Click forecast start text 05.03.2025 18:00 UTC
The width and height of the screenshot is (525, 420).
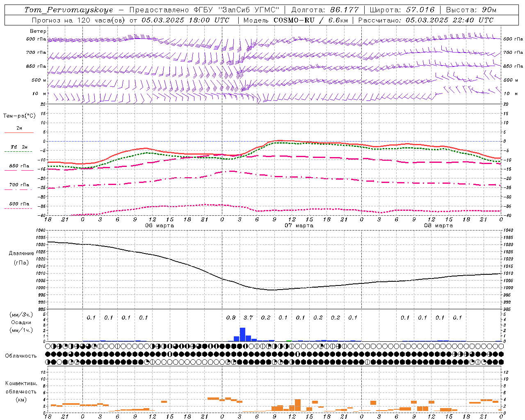coord(185,20)
